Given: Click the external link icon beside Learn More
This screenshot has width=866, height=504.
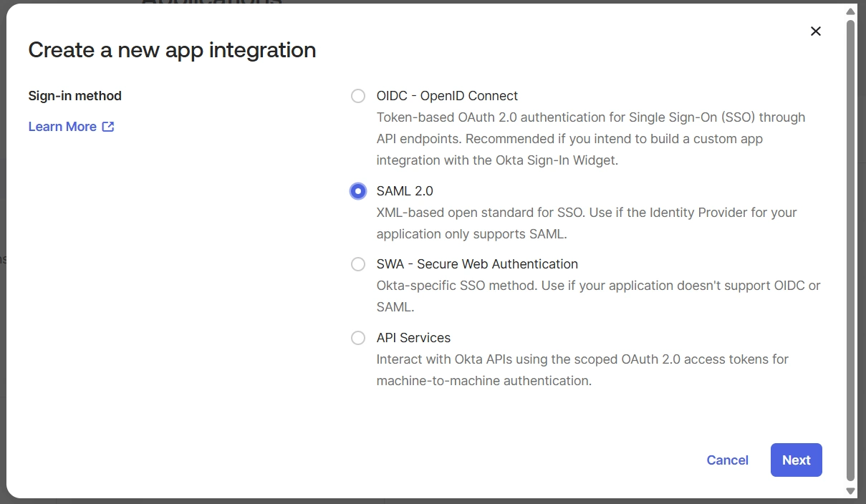Looking at the screenshot, I should coord(108,126).
